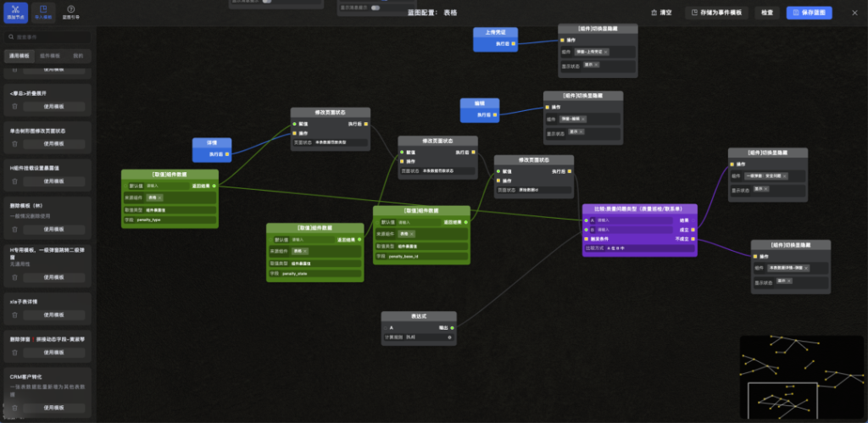The width and height of the screenshot is (868, 423).
Task: Click the 搜索事件 search input field
Action: pyautogui.click(x=49, y=37)
